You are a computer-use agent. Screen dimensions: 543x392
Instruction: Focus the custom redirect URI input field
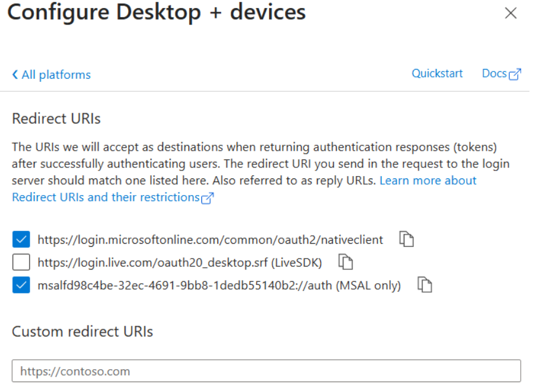click(x=266, y=371)
